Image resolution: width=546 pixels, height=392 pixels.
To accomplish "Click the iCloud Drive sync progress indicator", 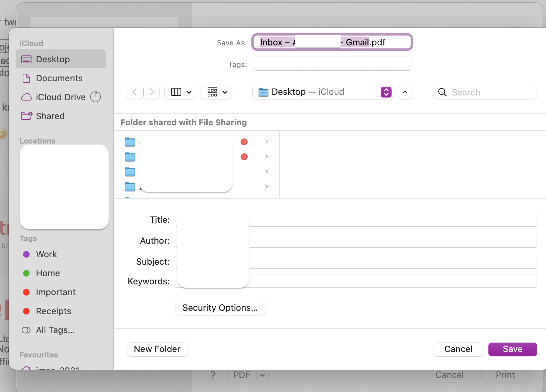I will click(96, 97).
